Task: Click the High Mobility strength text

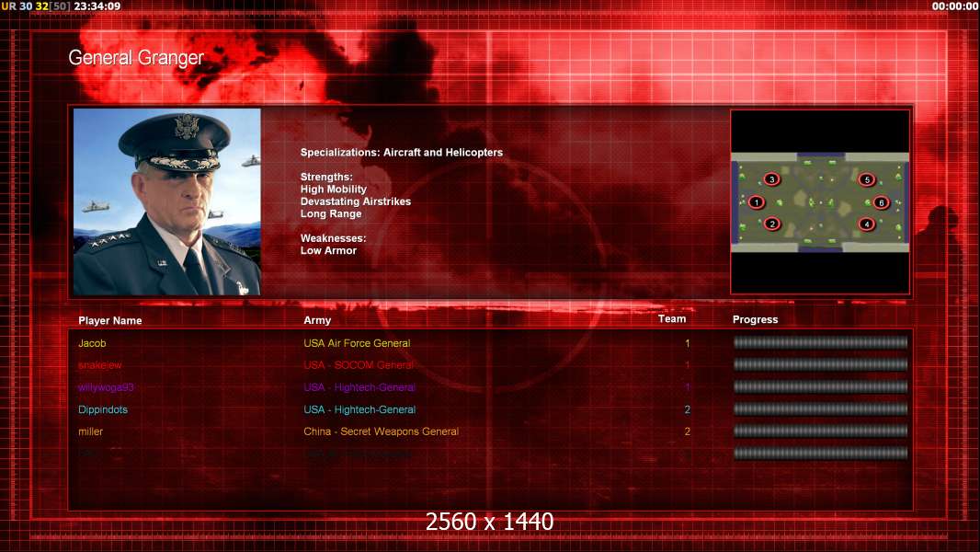Action: (333, 189)
